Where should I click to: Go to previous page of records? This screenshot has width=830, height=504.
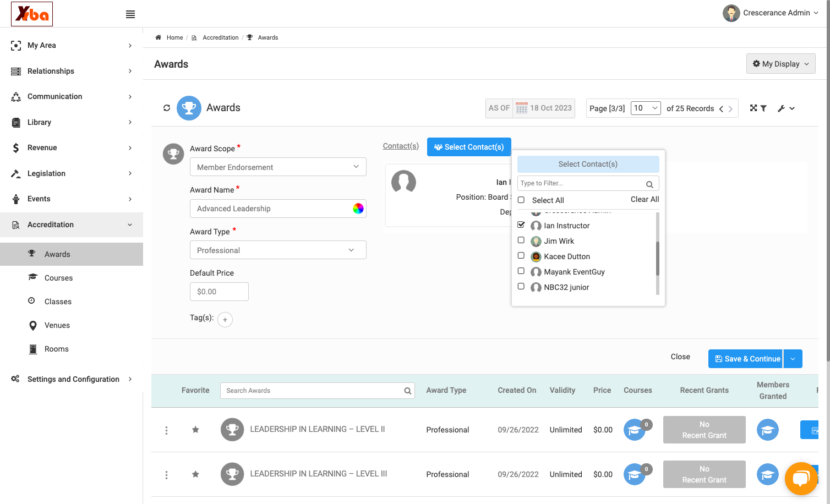point(721,109)
